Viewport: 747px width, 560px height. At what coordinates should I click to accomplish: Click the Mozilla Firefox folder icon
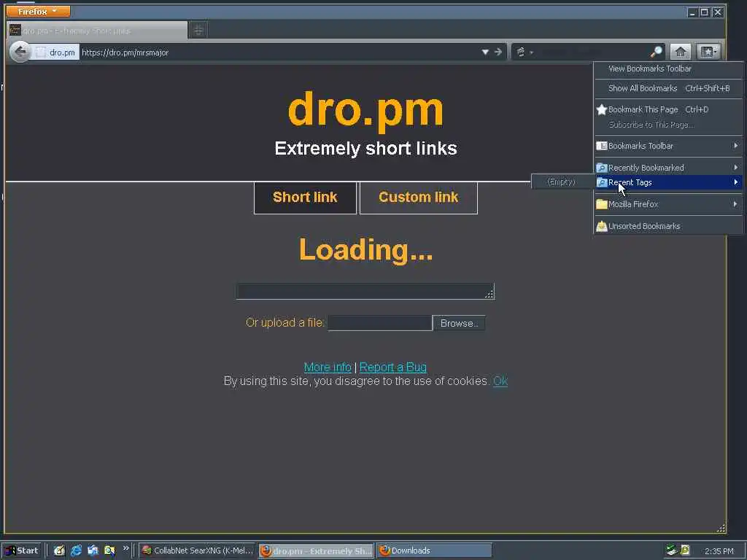602,204
